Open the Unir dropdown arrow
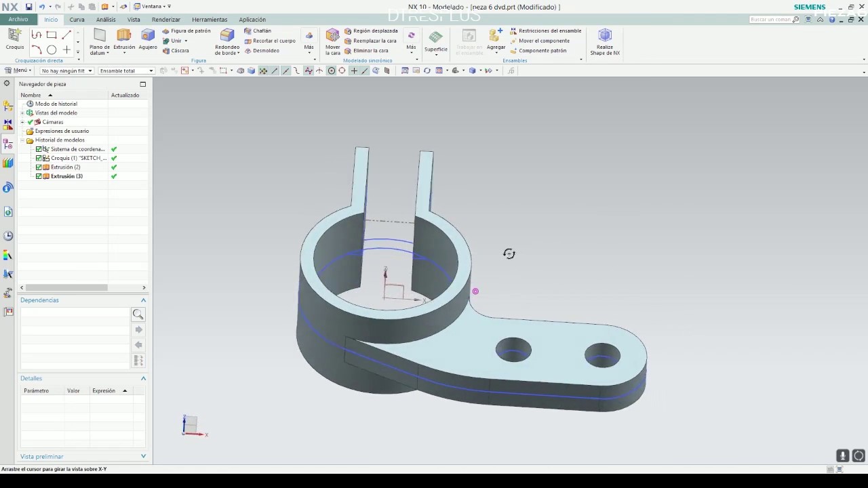 tap(186, 41)
